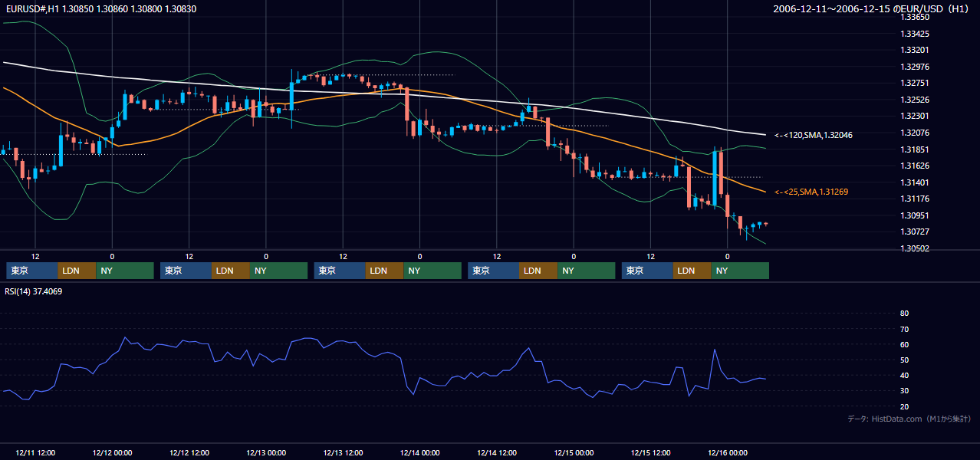This screenshot has height=460, width=980.
Task: Click RSI scale level 70
Action: (904, 329)
